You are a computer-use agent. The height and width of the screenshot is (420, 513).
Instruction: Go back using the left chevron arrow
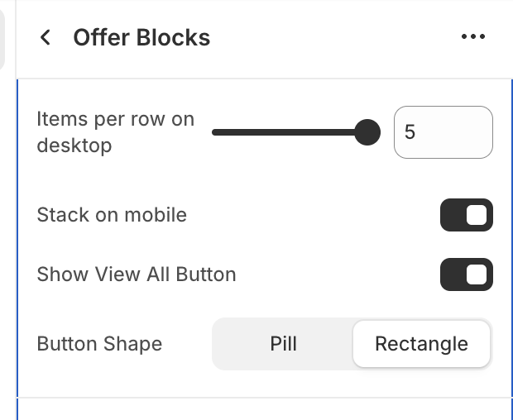pyautogui.click(x=46, y=37)
